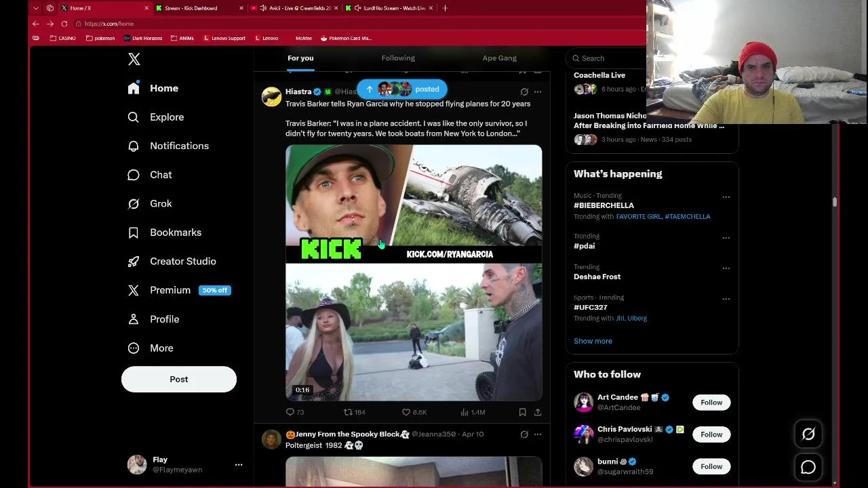Viewport: 868px width, 488px height.
Task: Open the #pdai trend
Action: coord(584,246)
